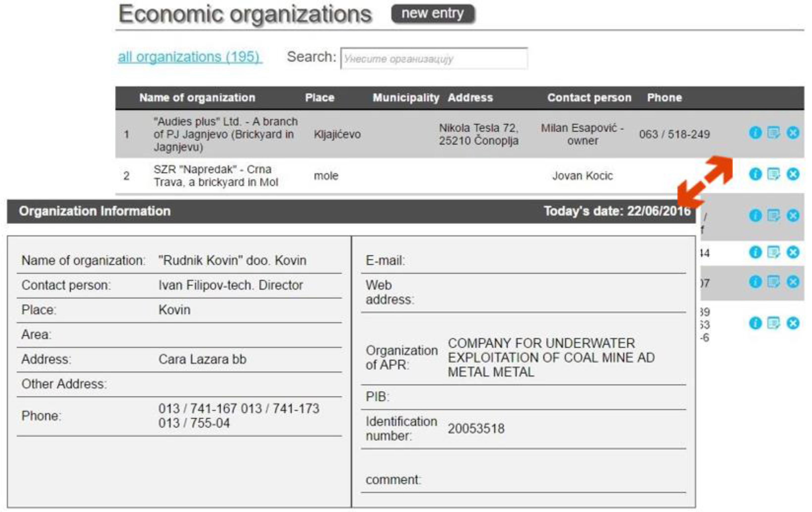Screen dimensions: 812x512
Task: Select the Kljajićevo place cell
Action: (337, 134)
